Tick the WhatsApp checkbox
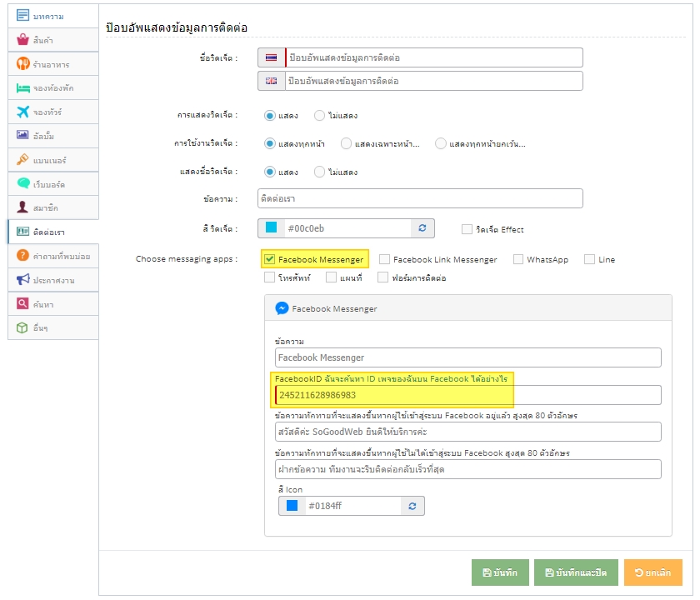 pos(517,259)
